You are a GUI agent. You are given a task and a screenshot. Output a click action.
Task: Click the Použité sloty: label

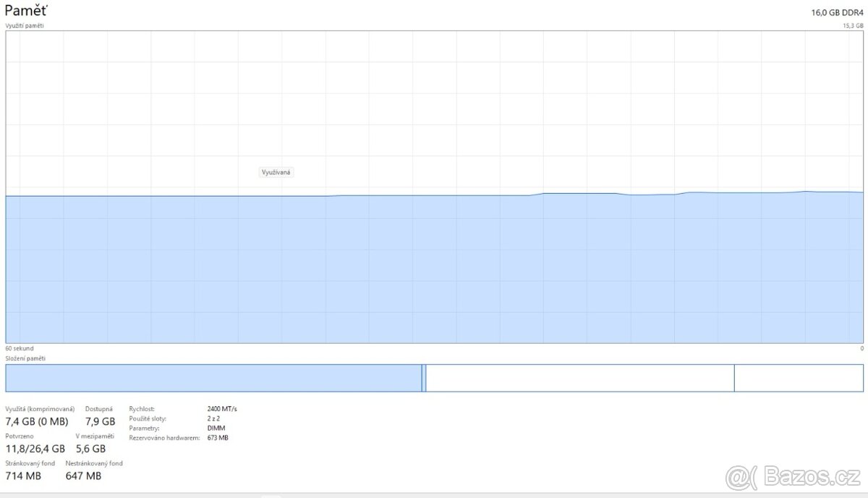coord(148,418)
